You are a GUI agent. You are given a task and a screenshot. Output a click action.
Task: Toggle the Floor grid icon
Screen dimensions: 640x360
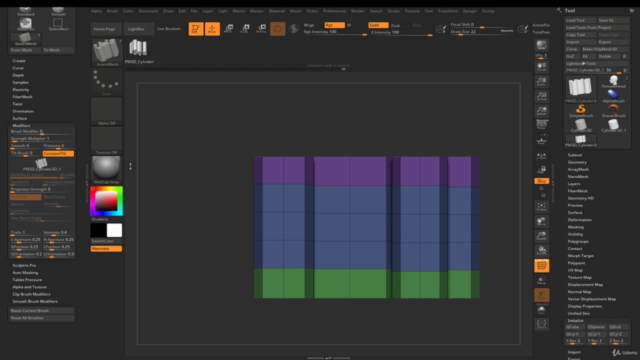[x=542, y=140]
